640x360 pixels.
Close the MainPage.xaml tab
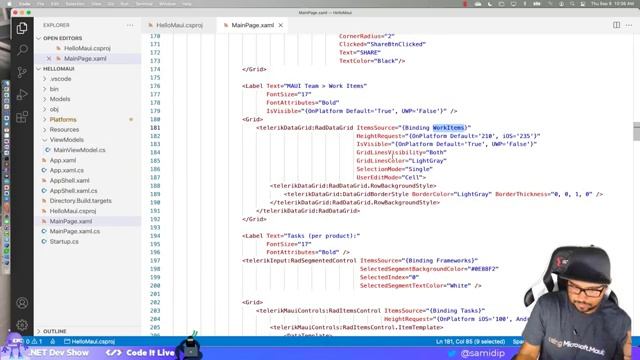pyautogui.click(x=280, y=25)
